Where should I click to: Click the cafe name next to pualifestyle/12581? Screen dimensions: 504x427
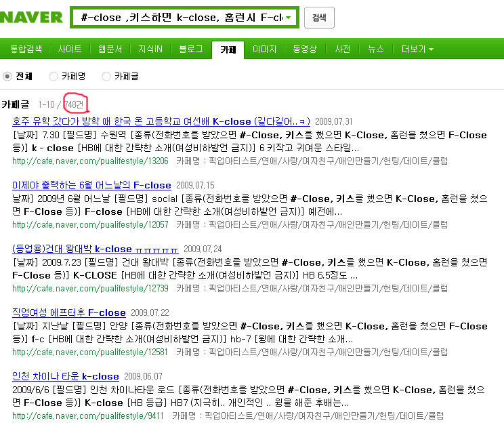(328, 352)
